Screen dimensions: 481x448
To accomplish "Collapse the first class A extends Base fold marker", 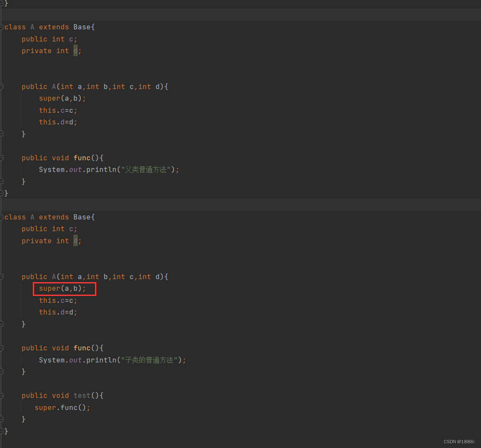I will click(2, 27).
